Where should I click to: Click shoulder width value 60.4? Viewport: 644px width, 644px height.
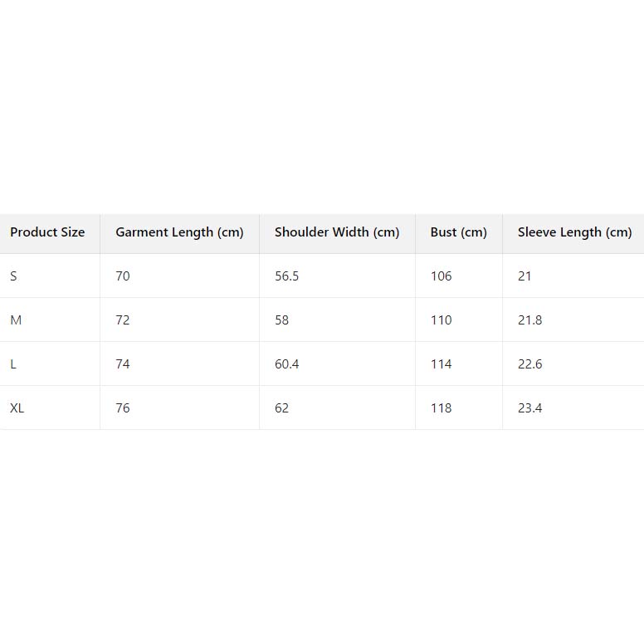pos(286,364)
